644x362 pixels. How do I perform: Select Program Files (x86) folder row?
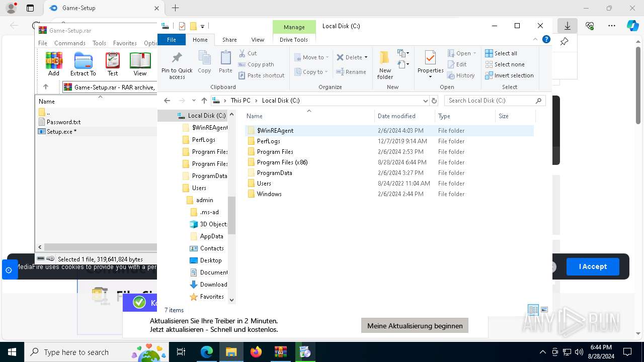tap(389, 162)
